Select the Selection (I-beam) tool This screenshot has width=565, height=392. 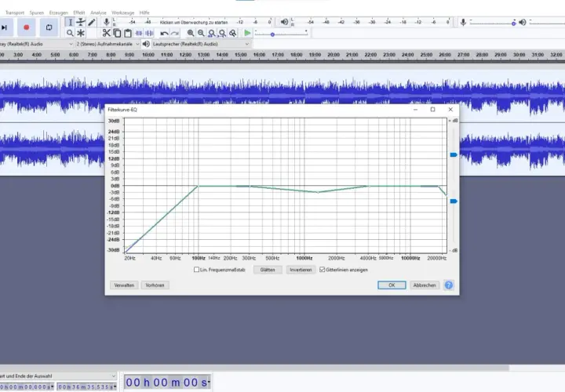click(x=71, y=22)
